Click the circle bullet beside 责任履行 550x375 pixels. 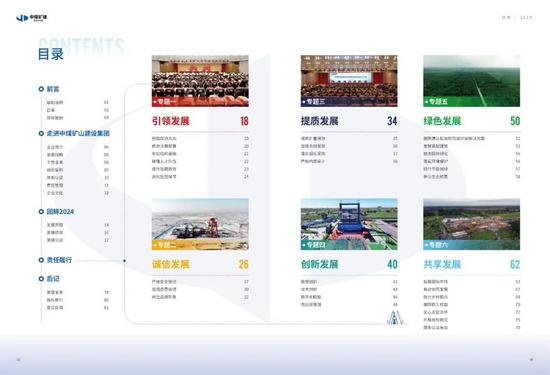pyautogui.click(x=41, y=260)
